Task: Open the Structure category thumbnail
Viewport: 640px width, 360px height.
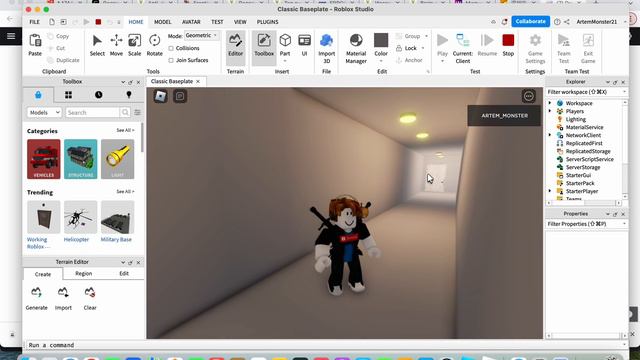Action: point(80,159)
